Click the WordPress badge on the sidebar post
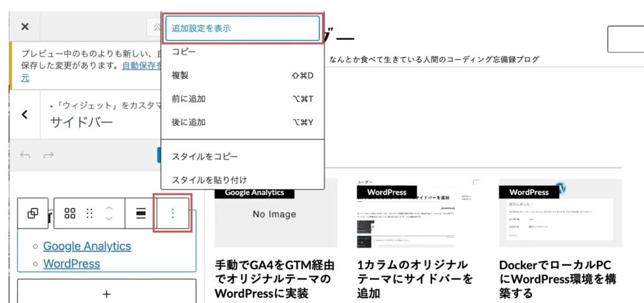 (387, 192)
